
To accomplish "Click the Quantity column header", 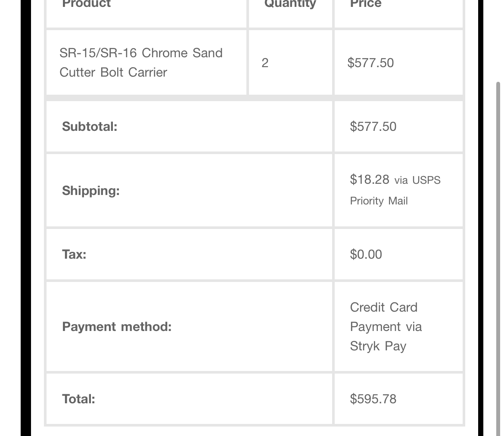I will click(x=290, y=4).
